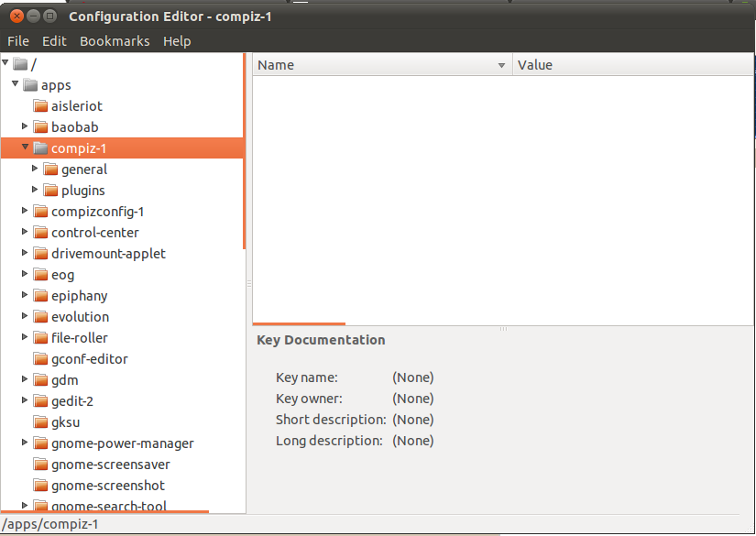Select the epiphany tree entry
This screenshot has height=536, width=756.
click(x=80, y=296)
